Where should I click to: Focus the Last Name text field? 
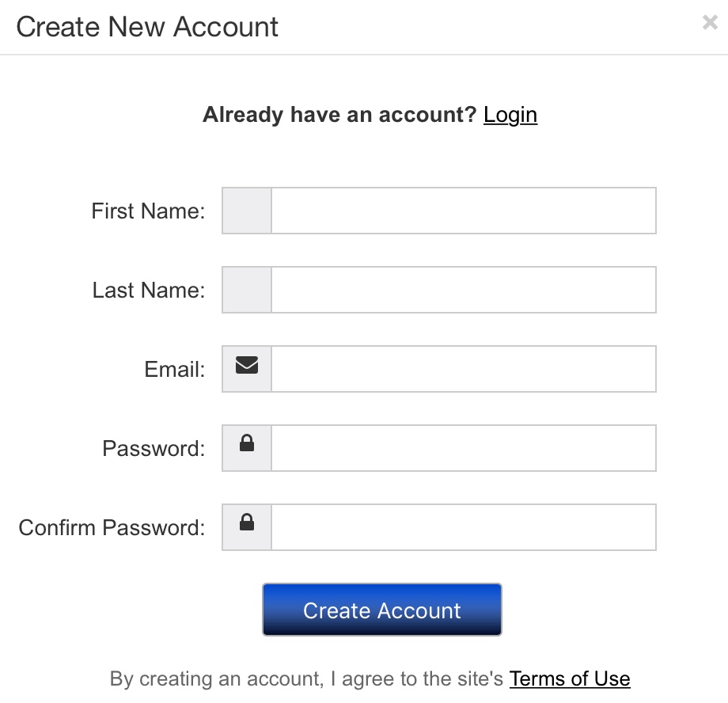pos(464,290)
